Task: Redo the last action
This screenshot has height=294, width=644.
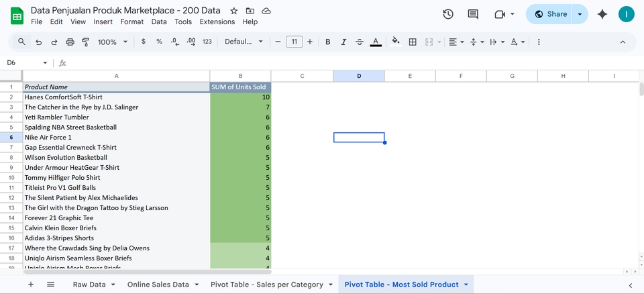Action: (54, 42)
